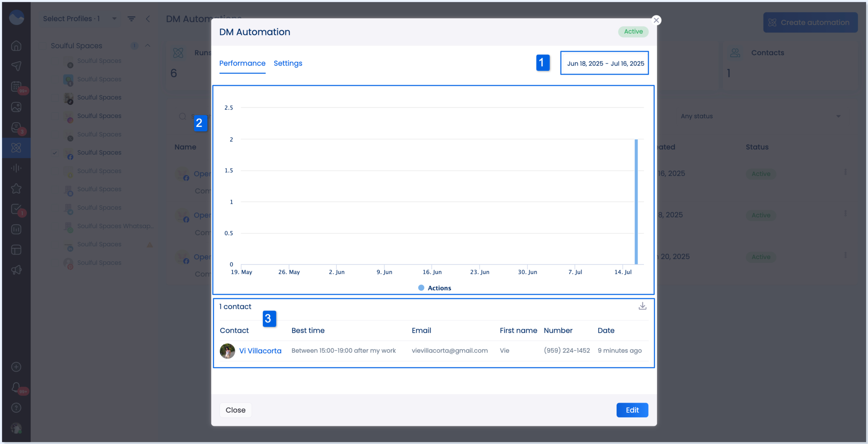
Task: Switch to the Settings tab
Action: (x=288, y=63)
